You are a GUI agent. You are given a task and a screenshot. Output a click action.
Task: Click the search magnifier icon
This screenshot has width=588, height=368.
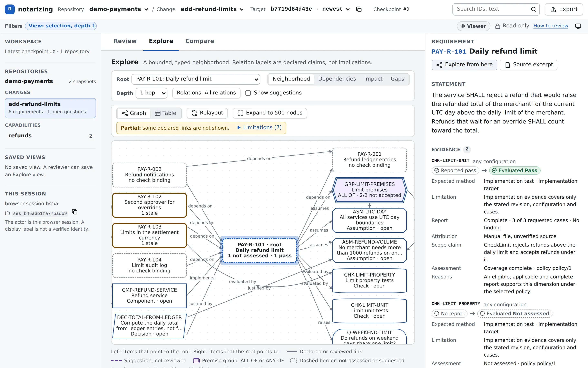tap(533, 9)
